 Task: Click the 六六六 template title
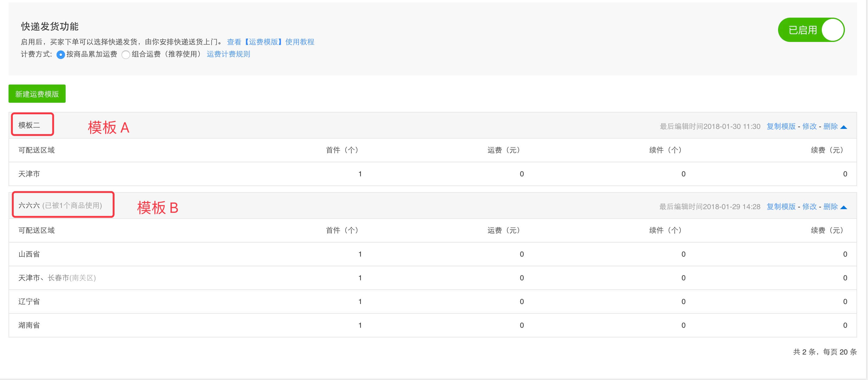point(29,205)
